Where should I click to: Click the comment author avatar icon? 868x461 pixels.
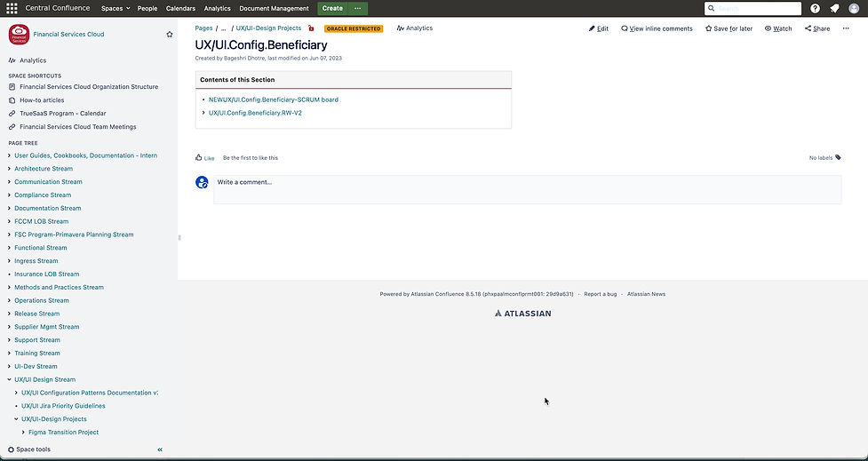pyautogui.click(x=202, y=182)
